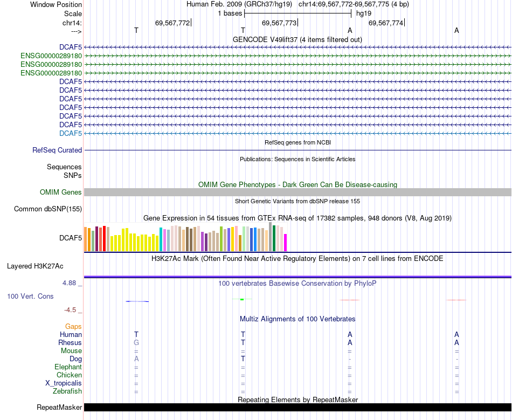Click the Gaps label
The image size is (512, 420).
pos(73,326)
